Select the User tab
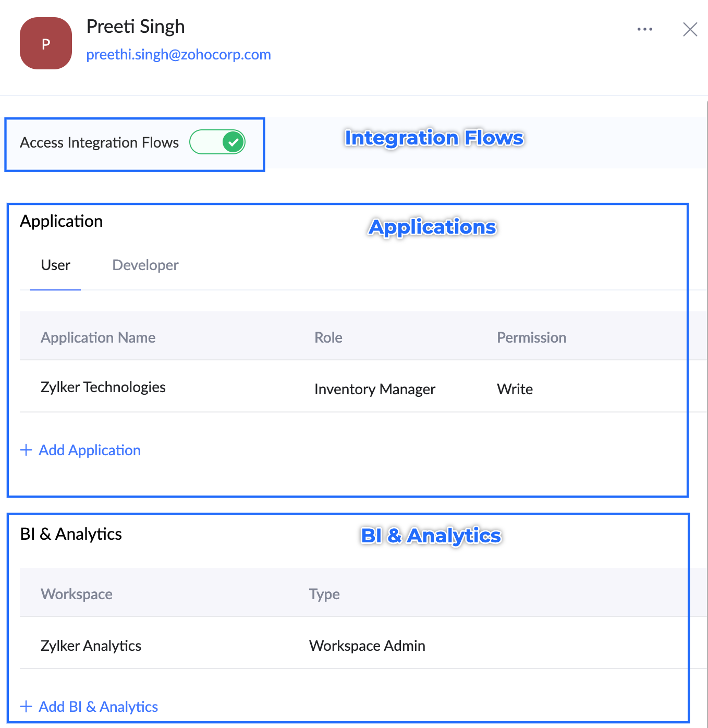This screenshot has height=728, width=708. [x=55, y=265]
